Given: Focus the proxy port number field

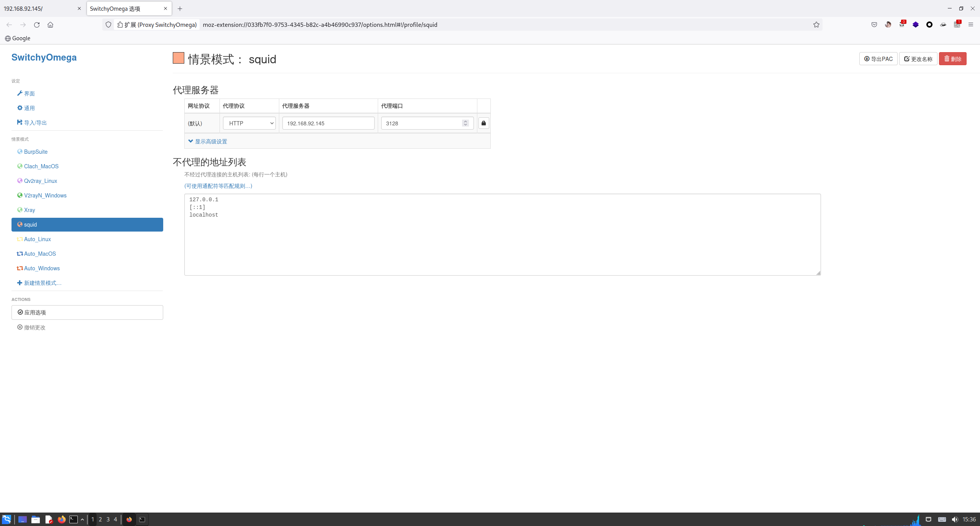Looking at the screenshot, I should [427, 123].
